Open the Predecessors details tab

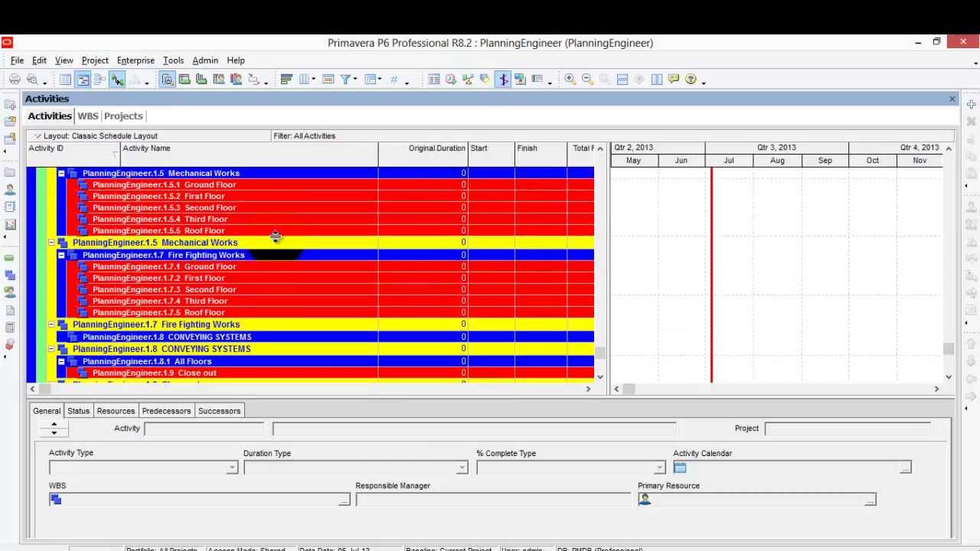[x=166, y=411]
